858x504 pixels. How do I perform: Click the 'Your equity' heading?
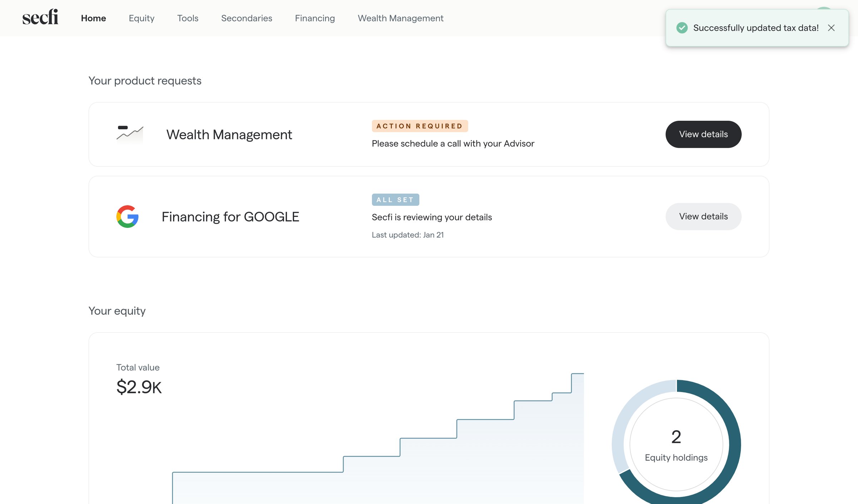117,311
